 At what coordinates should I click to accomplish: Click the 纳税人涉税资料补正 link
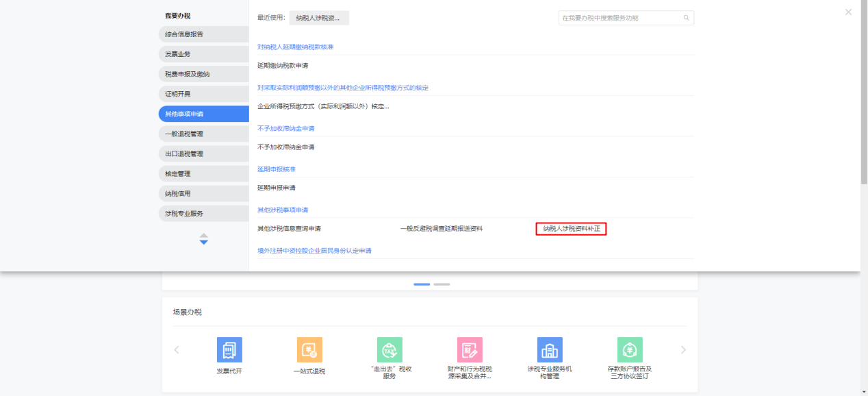click(571, 229)
